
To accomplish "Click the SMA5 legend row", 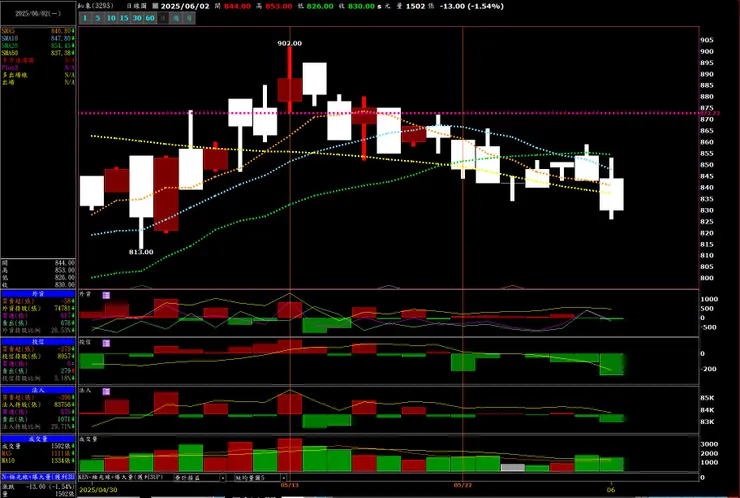I will 38,31.
